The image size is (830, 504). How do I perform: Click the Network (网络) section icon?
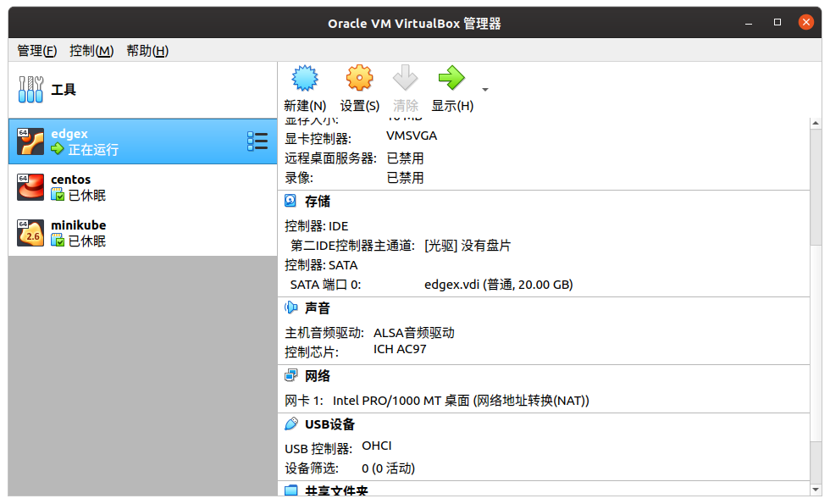click(x=290, y=376)
